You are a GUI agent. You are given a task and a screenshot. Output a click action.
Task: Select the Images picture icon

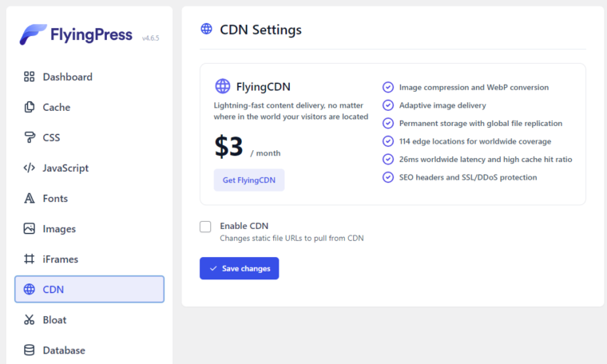[x=29, y=228]
